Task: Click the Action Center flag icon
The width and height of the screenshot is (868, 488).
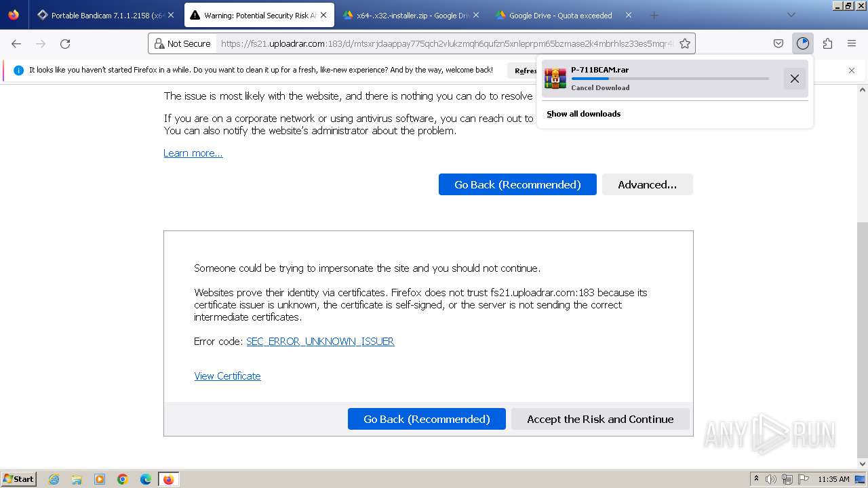Action: pyautogui.click(x=804, y=479)
